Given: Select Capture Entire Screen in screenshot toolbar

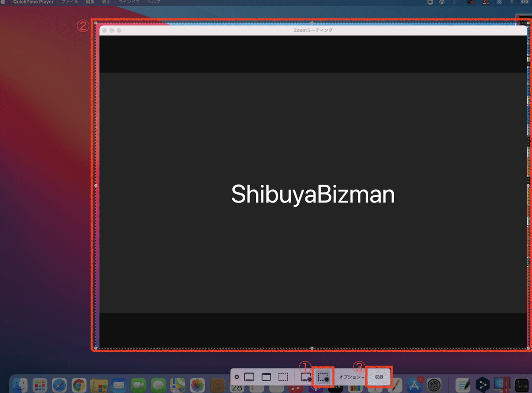Looking at the screenshot, I should coord(249,377).
